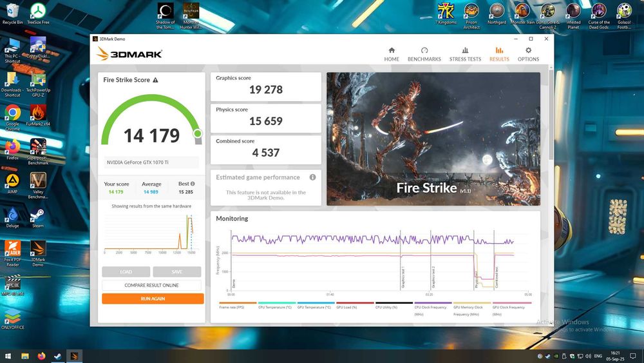Screen dimensions: 644x363
Task: Select the Graphics score value 19 278
Action: [266, 90]
